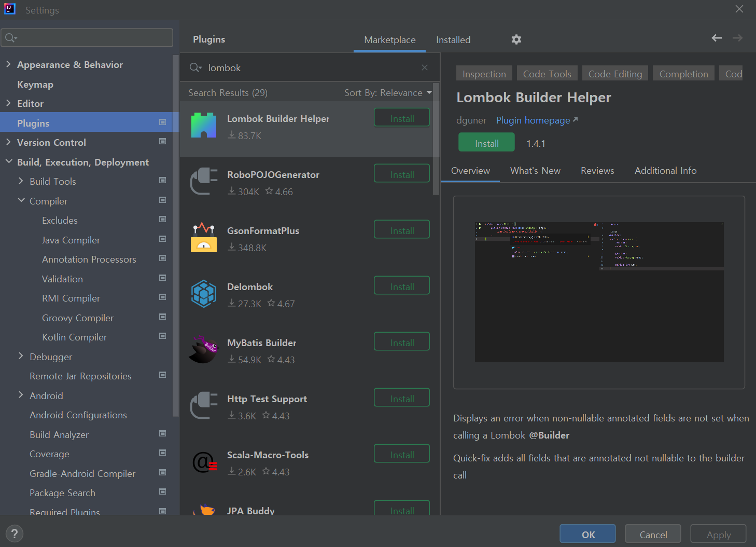756x547 pixels.
Task: Click the settings search magnifier icon
Action: 11,38
